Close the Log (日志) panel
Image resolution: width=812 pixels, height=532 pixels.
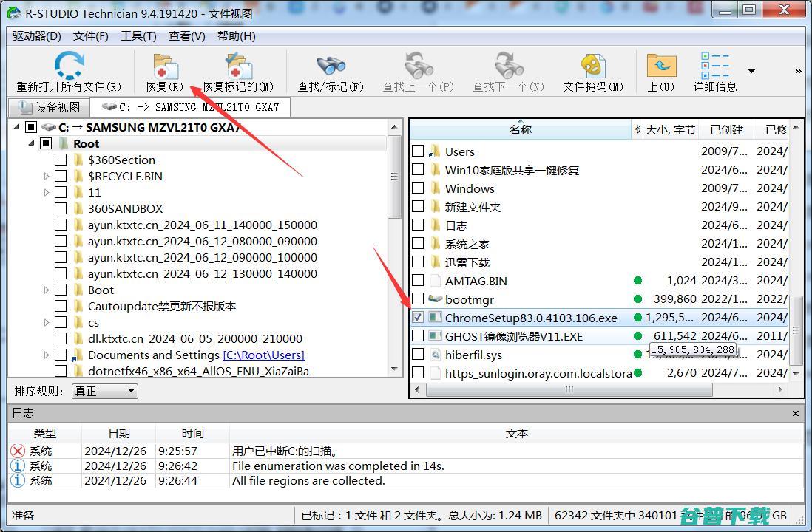pos(796,413)
